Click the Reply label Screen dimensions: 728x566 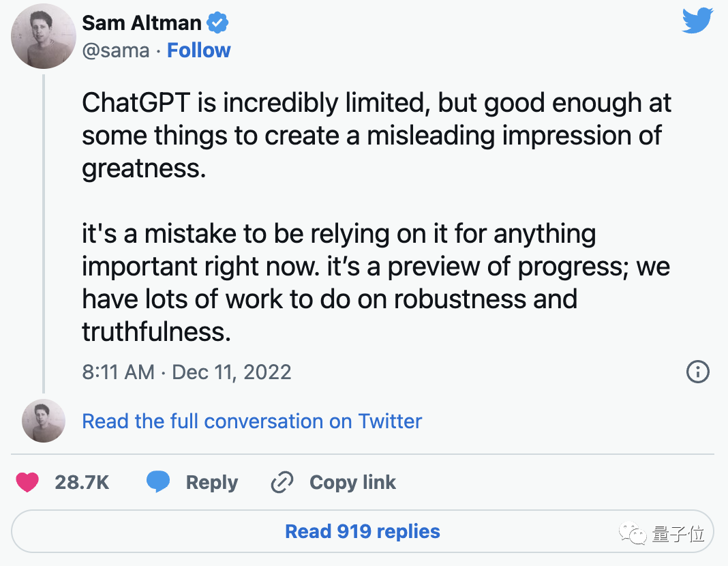click(212, 482)
